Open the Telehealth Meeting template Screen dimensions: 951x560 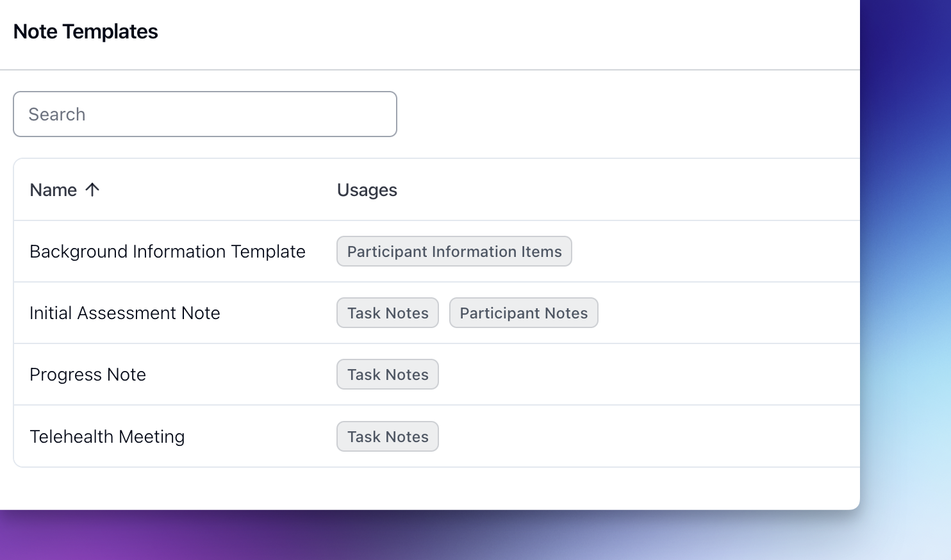[107, 436]
